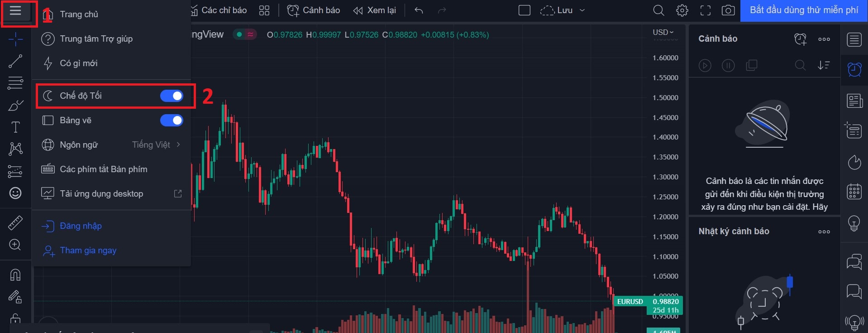The height and width of the screenshot is (333, 868).
Task: Open the alerts clock panel in sidebar
Action: pyautogui.click(x=854, y=69)
